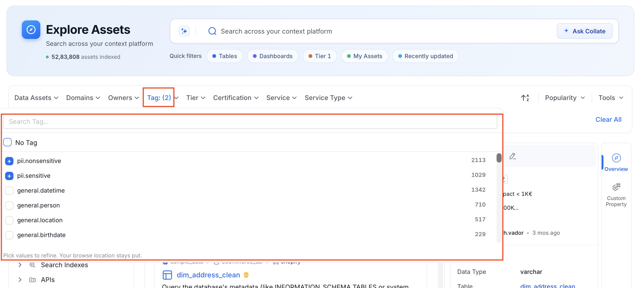Click the Explore Assets compass icon
Image resolution: width=644 pixels, height=288 pixels.
(31, 30)
